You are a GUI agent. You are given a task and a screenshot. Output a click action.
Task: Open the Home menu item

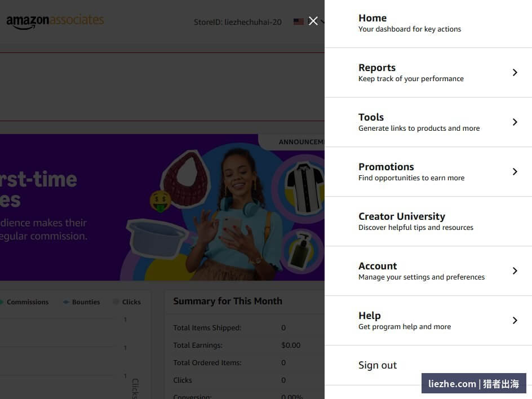click(x=428, y=24)
